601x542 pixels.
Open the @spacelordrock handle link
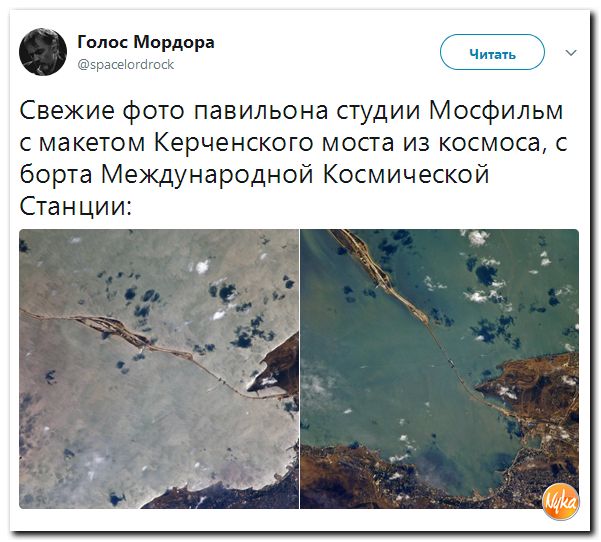pos(126,64)
